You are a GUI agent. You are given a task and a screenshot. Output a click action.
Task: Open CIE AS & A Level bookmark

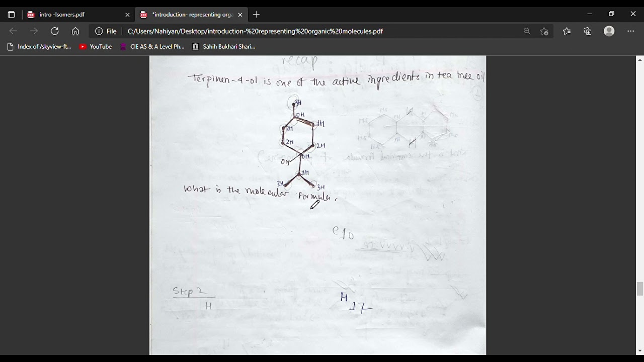coord(152,47)
